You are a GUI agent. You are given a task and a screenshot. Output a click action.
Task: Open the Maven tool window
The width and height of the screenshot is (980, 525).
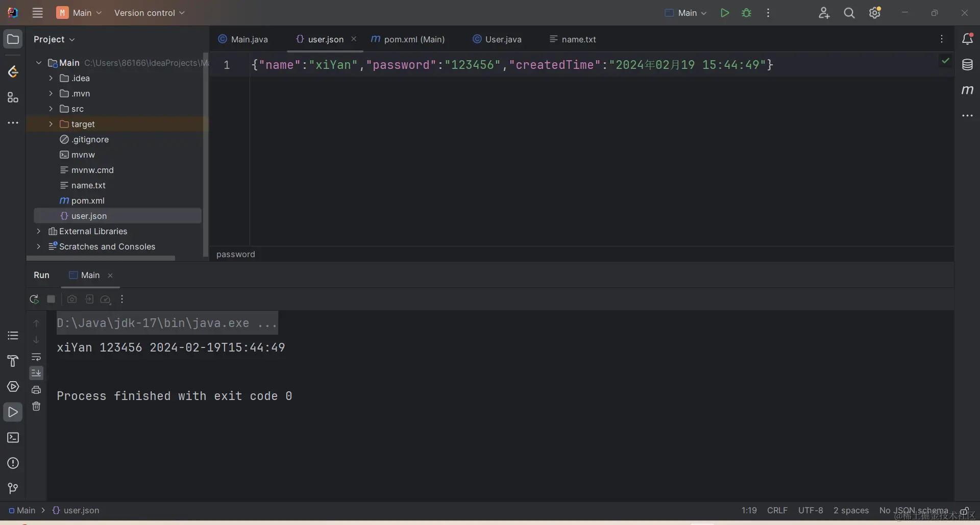(967, 90)
